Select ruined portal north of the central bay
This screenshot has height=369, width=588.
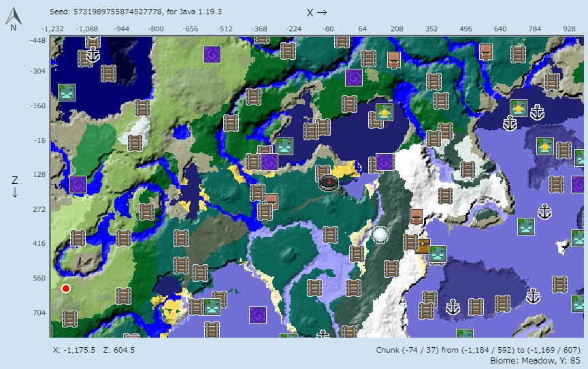click(x=354, y=78)
